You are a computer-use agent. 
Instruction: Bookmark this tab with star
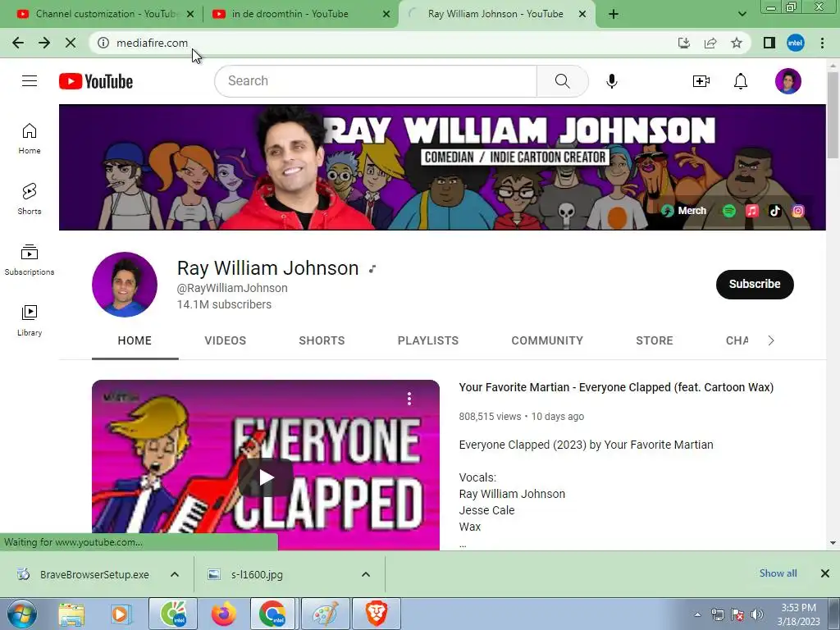coord(737,43)
